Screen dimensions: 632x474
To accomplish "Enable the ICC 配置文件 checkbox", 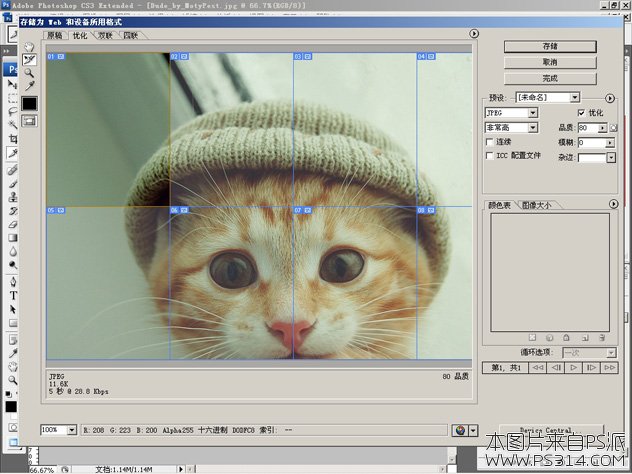I will click(489, 156).
